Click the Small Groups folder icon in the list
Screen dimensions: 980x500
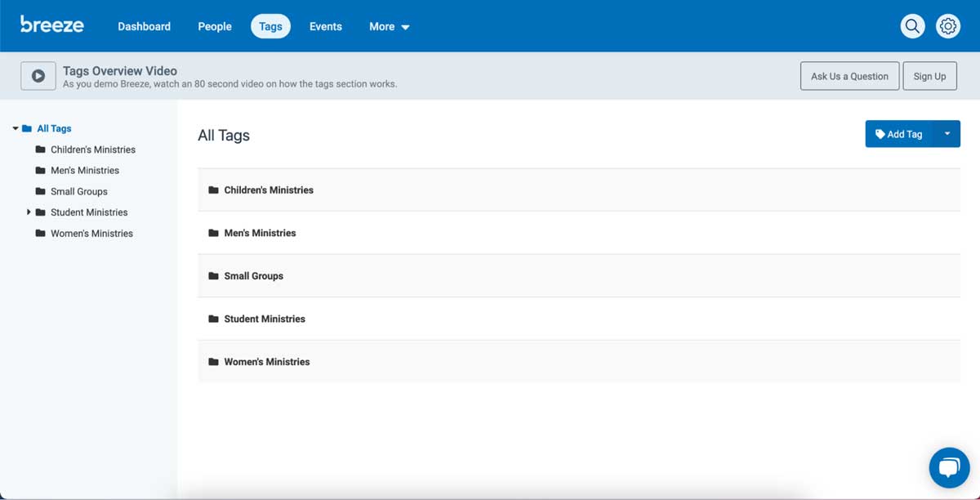[213, 275]
